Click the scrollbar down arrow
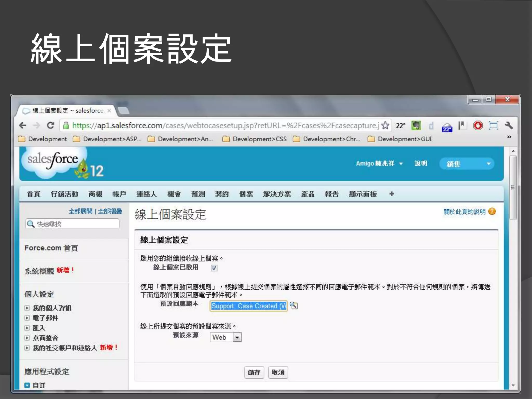532x399 pixels. point(513,385)
